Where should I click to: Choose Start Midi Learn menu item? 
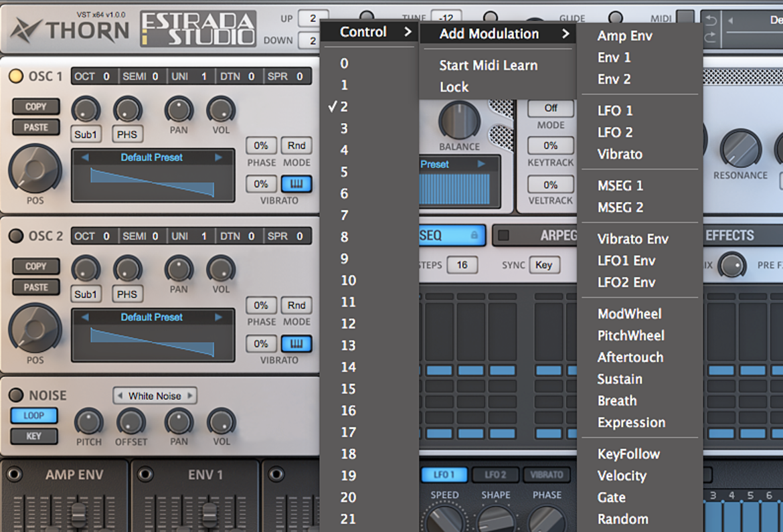pos(489,66)
